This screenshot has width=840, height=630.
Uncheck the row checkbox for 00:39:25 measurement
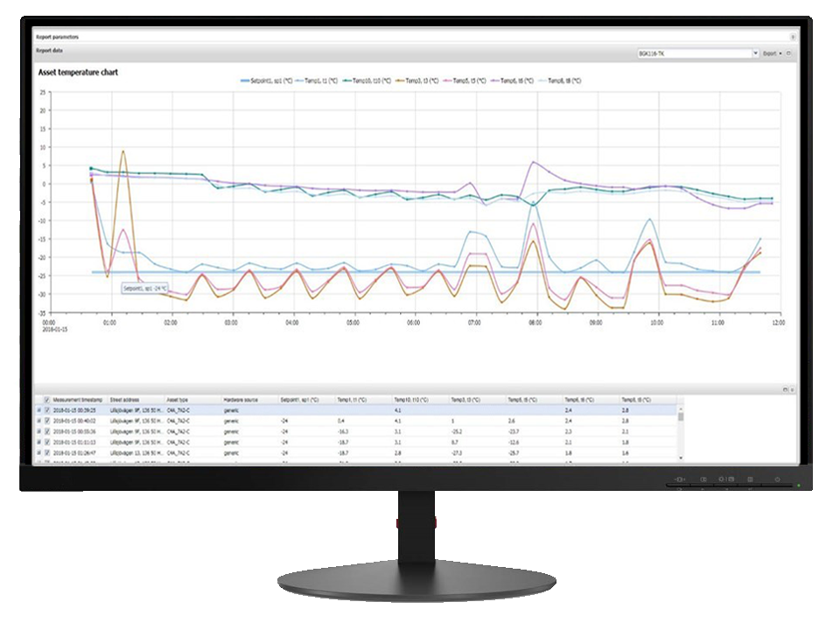coord(47,410)
